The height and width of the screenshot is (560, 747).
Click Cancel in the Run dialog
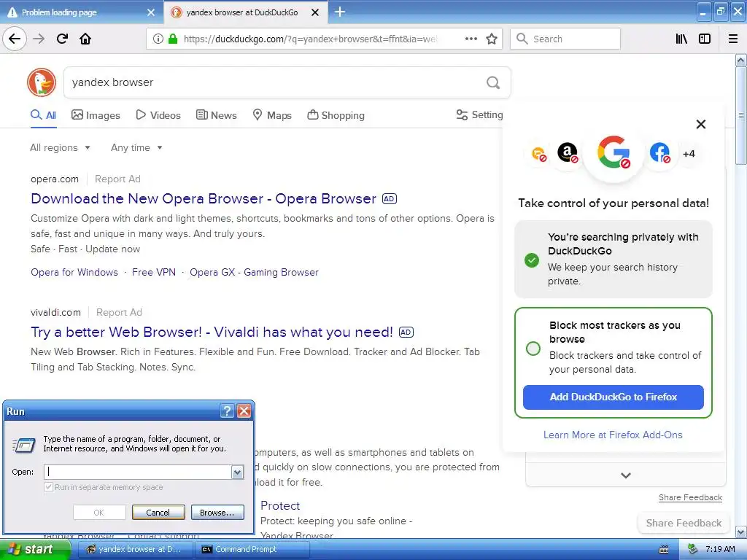tap(158, 513)
